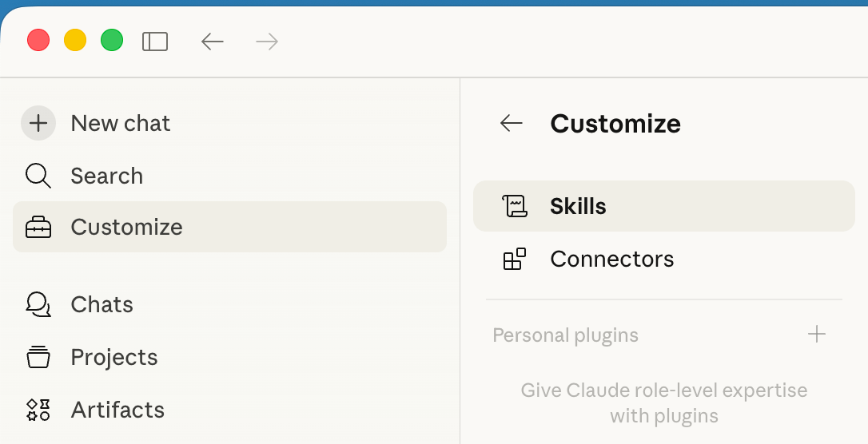Add a personal plugin with plus icon
The image size is (868, 444).
(817, 334)
